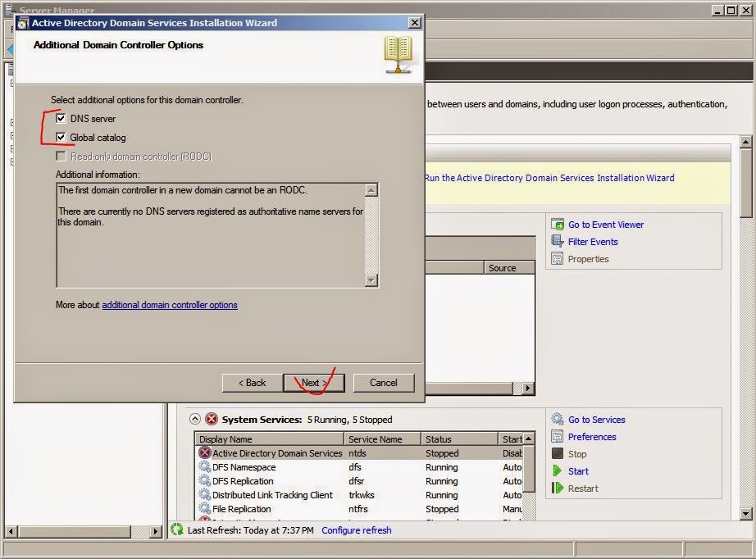Click the Stop service icon
The height and width of the screenshot is (559, 756).
[558, 453]
